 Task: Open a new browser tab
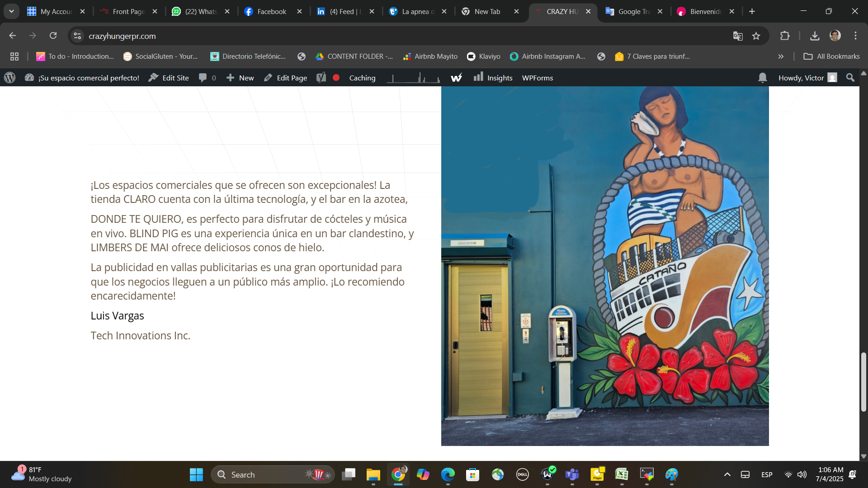[x=752, y=11]
